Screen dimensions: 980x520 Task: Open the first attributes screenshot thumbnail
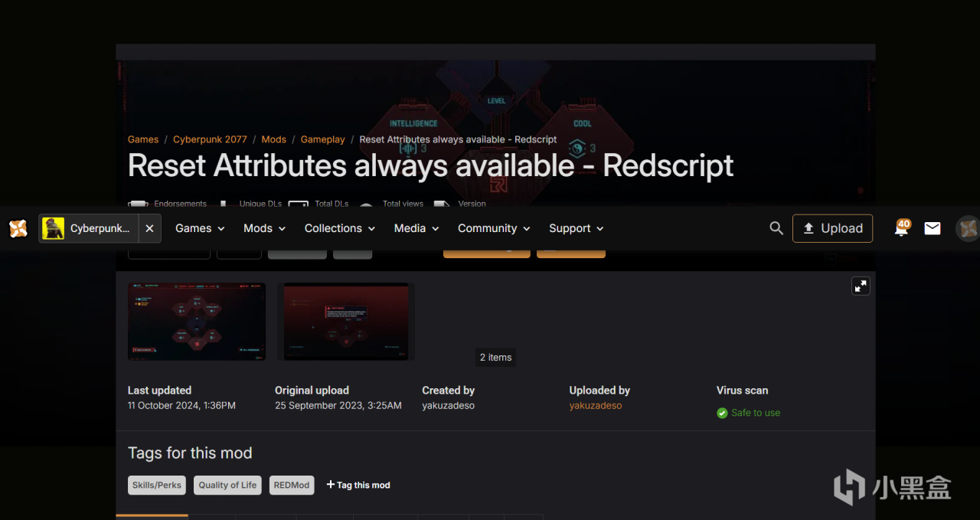[197, 322]
